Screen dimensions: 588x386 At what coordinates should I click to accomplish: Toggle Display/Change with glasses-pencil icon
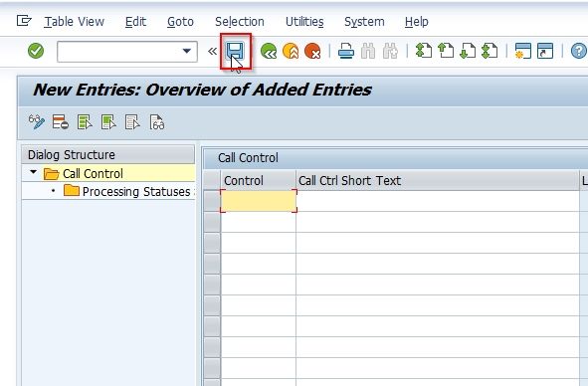[37, 122]
